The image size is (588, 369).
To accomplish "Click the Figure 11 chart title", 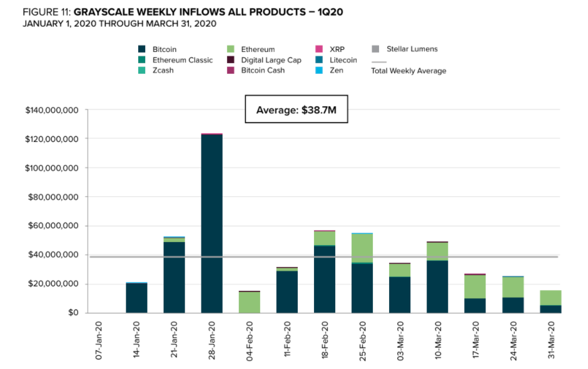I will coord(183,12).
